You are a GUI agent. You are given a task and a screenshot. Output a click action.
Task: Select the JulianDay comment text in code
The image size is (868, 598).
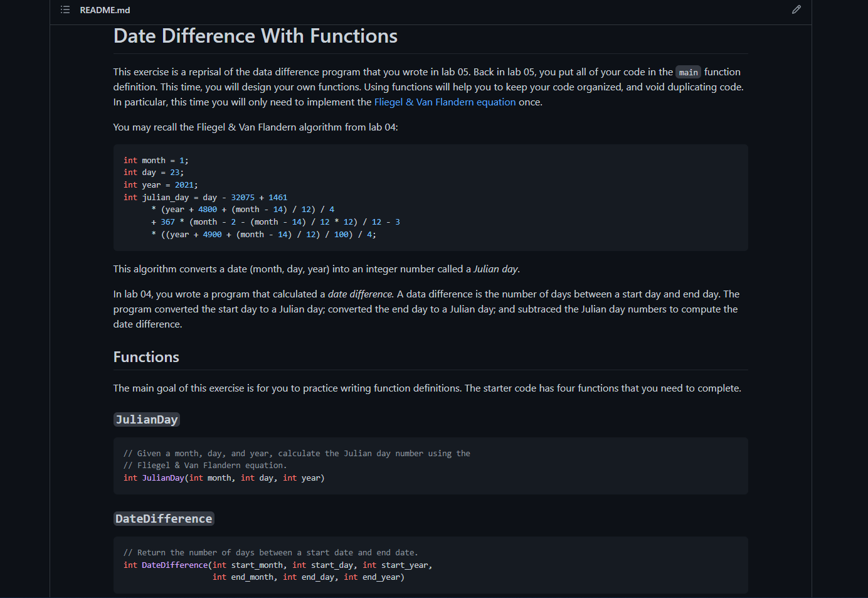coord(296,453)
